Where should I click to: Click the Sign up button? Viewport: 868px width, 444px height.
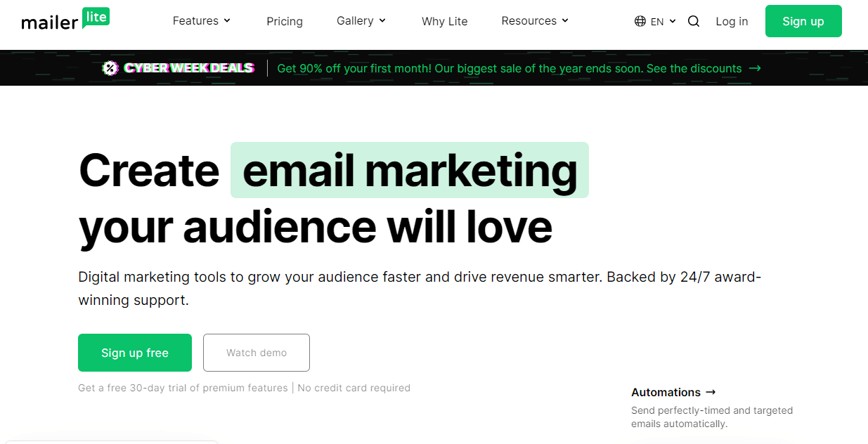803,21
